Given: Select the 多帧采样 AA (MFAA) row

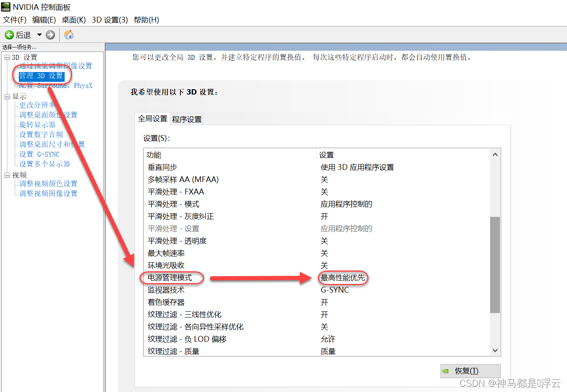Looking at the screenshot, I should click(317, 180).
